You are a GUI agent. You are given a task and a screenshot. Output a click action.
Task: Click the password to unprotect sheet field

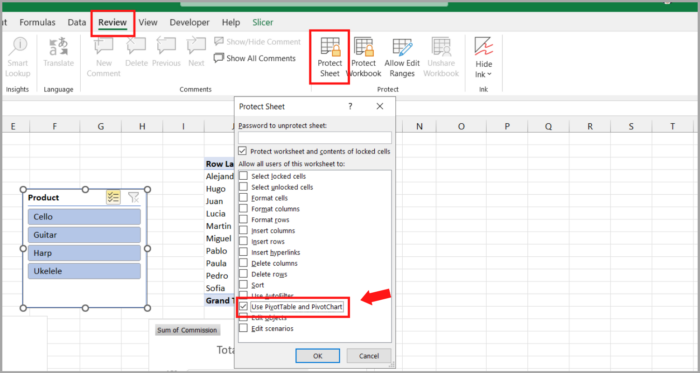point(315,137)
